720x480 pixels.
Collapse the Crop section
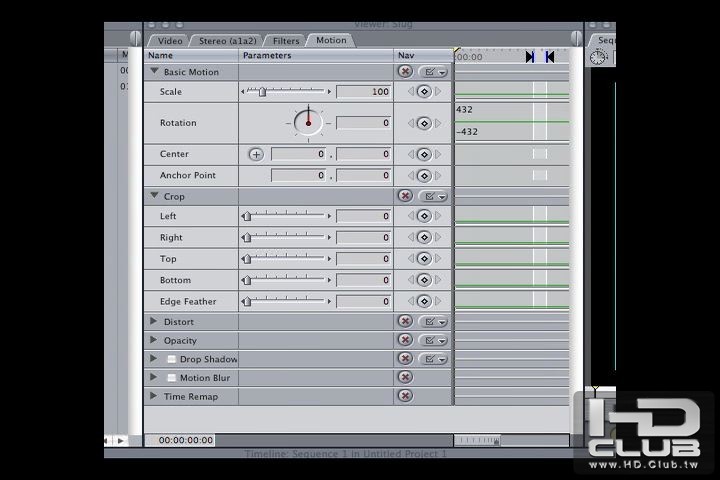click(154, 196)
